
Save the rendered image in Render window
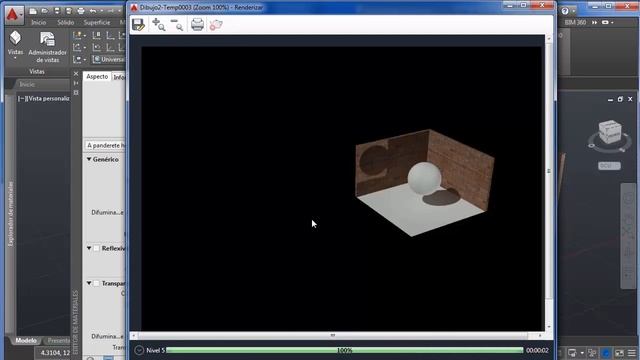point(138,25)
